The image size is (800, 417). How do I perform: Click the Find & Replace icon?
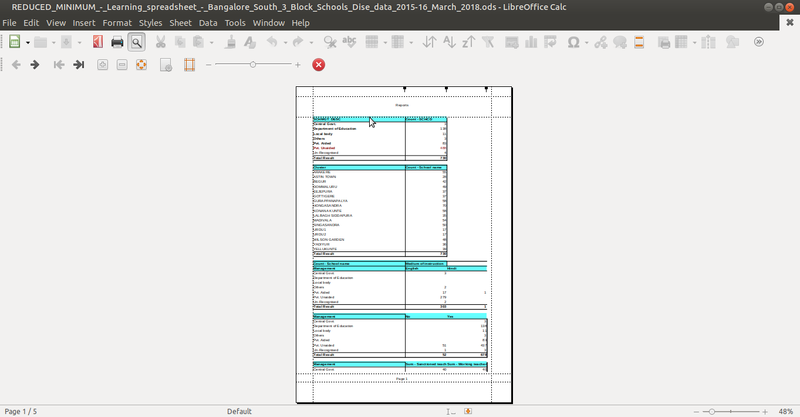pyautogui.click(x=330, y=42)
